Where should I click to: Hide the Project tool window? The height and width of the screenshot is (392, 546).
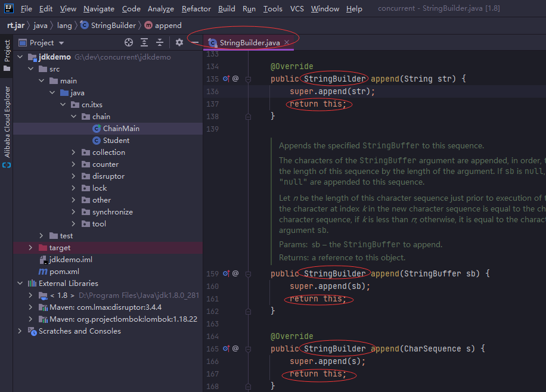[x=195, y=42]
